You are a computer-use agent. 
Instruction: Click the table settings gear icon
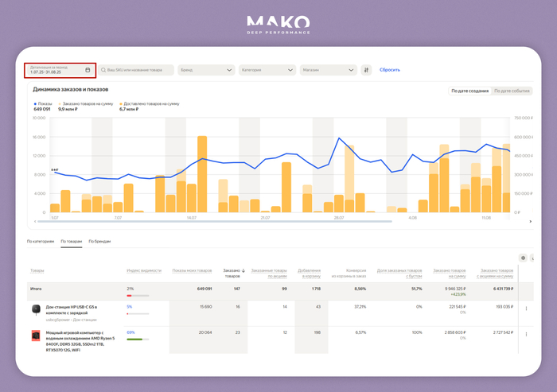coord(523,258)
